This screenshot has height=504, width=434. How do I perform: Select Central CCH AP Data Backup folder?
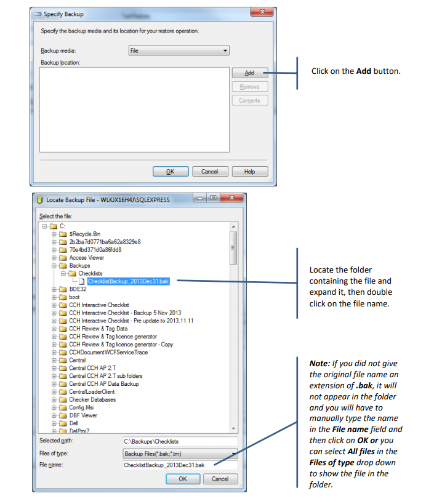[x=104, y=384]
